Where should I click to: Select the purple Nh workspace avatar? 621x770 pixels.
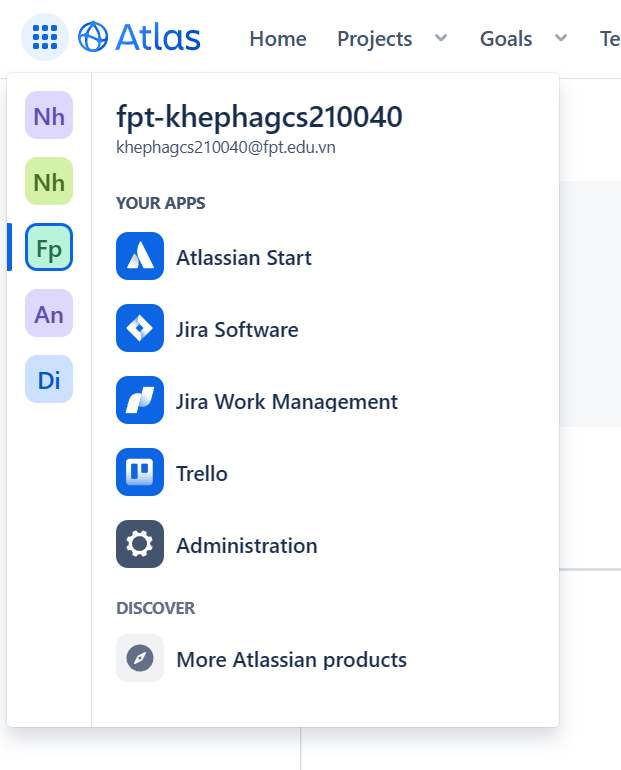point(49,115)
